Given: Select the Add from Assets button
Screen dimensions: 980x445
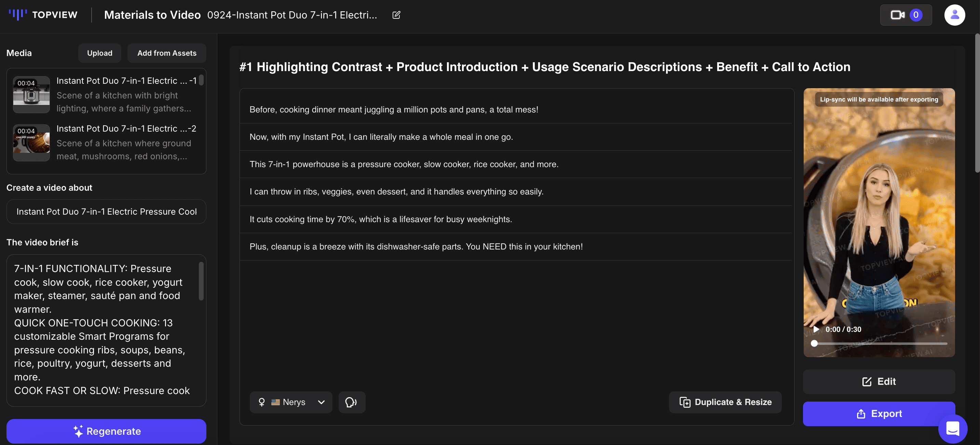Looking at the screenshot, I should [167, 53].
